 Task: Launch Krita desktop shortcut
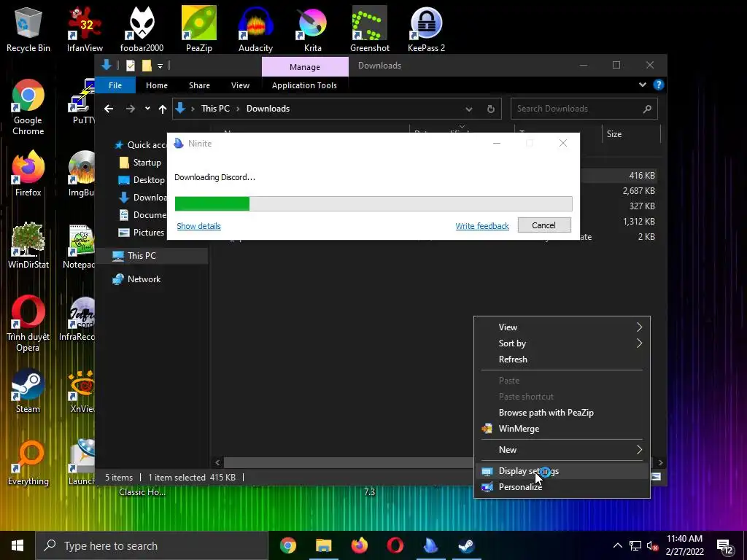click(x=312, y=29)
